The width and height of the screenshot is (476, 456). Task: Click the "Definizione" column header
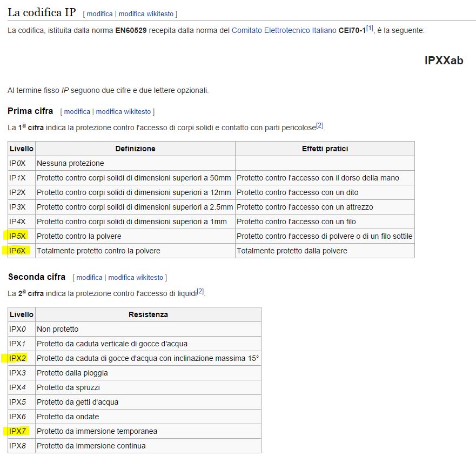(135, 149)
